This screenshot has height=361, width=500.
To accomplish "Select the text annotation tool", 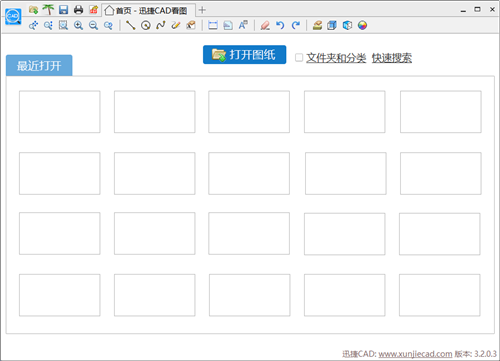I will pos(243,25).
